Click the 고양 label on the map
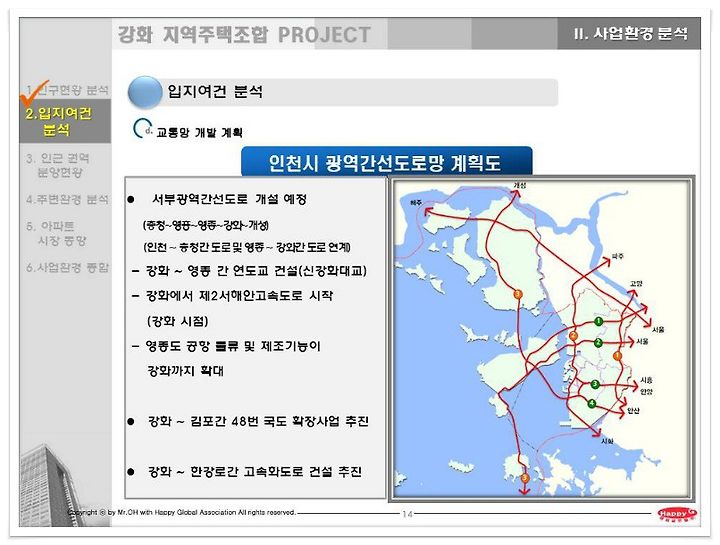Image resolution: width=720 pixels, height=545 pixels. [x=636, y=284]
